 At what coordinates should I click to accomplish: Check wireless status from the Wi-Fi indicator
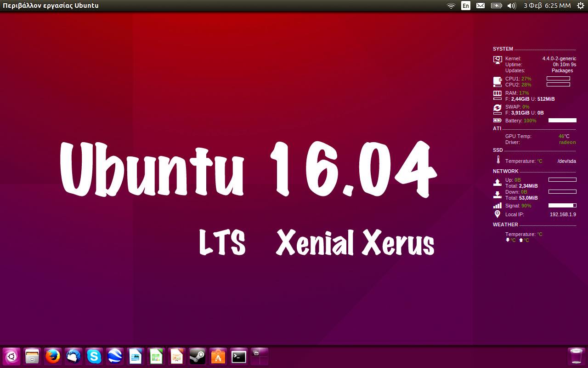(451, 6)
